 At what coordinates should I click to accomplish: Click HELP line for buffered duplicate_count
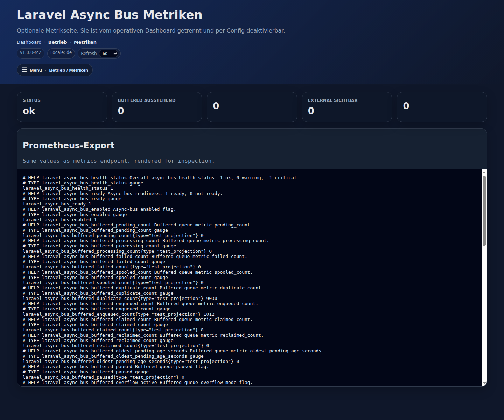tap(143, 288)
